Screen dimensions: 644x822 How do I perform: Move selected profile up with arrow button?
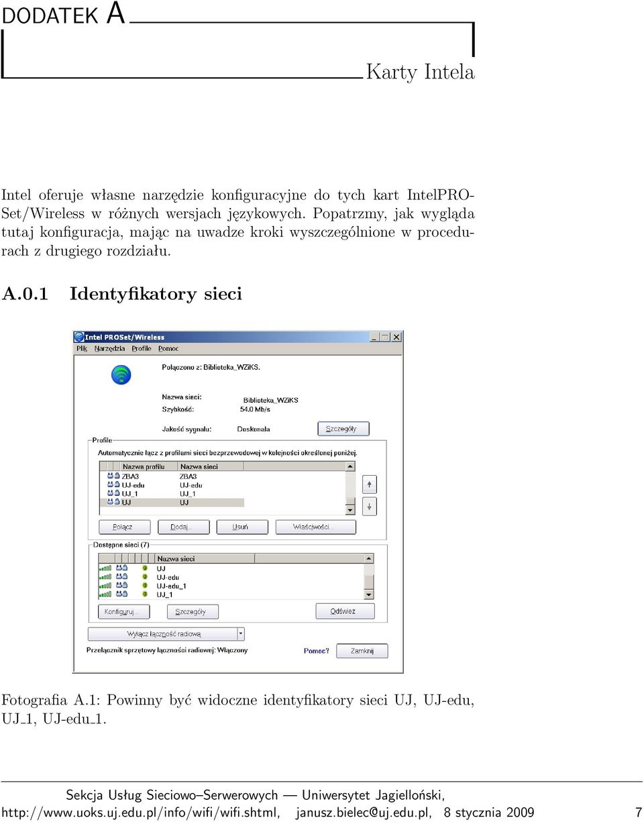(370, 484)
